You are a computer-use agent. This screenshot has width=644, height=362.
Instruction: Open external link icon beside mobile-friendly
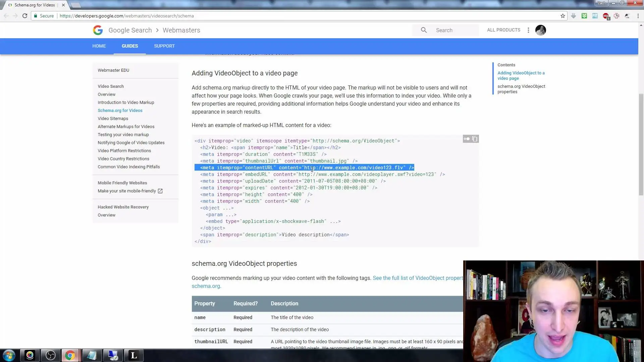160,191
